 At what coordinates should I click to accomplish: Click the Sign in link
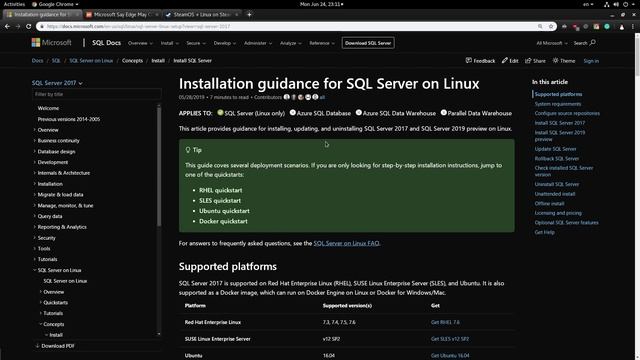click(591, 61)
